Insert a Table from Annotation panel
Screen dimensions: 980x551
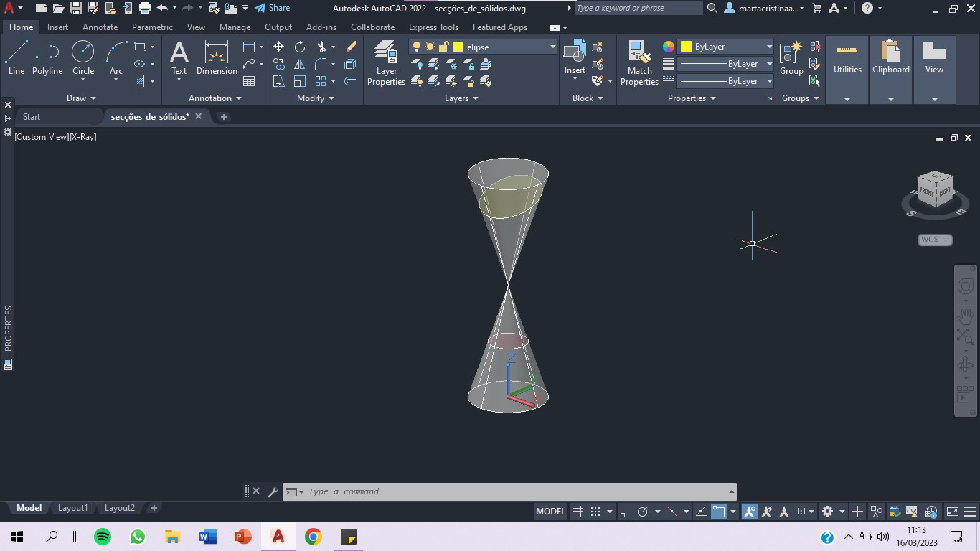point(249,81)
